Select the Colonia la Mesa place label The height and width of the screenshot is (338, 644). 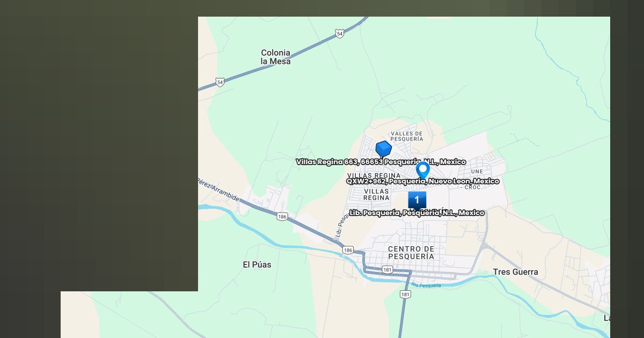[276, 57]
